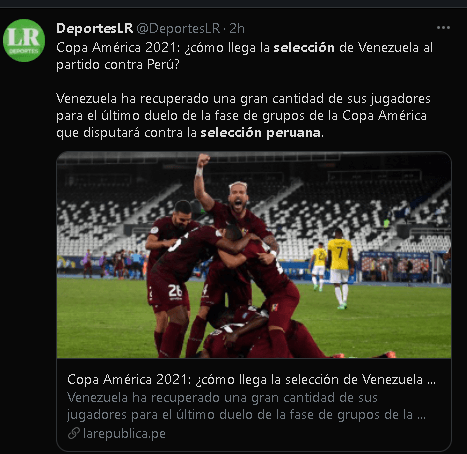Click the chain link icon beside larepublica.pe
467x454 pixels.
(x=74, y=433)
